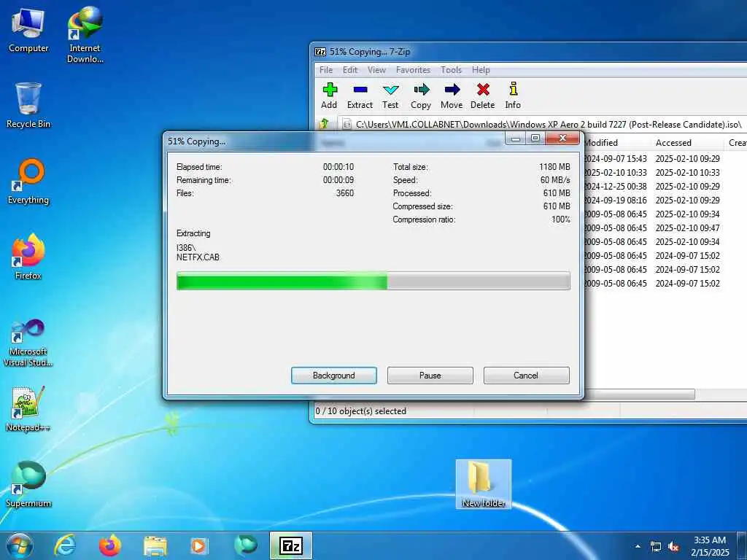
Task: Open the Edit menu in 7-Zip
Action: [x=350, y=69]
